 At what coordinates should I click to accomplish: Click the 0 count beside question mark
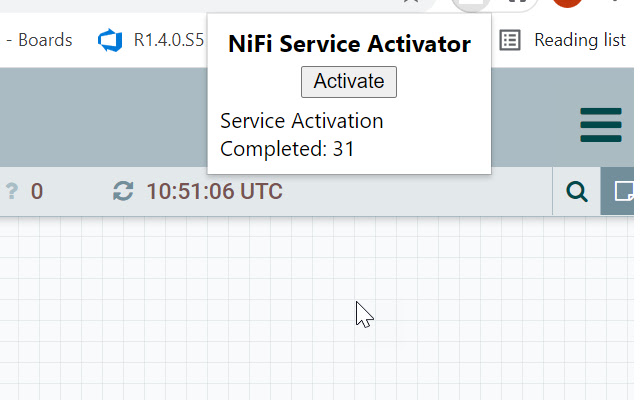(37, 191)
